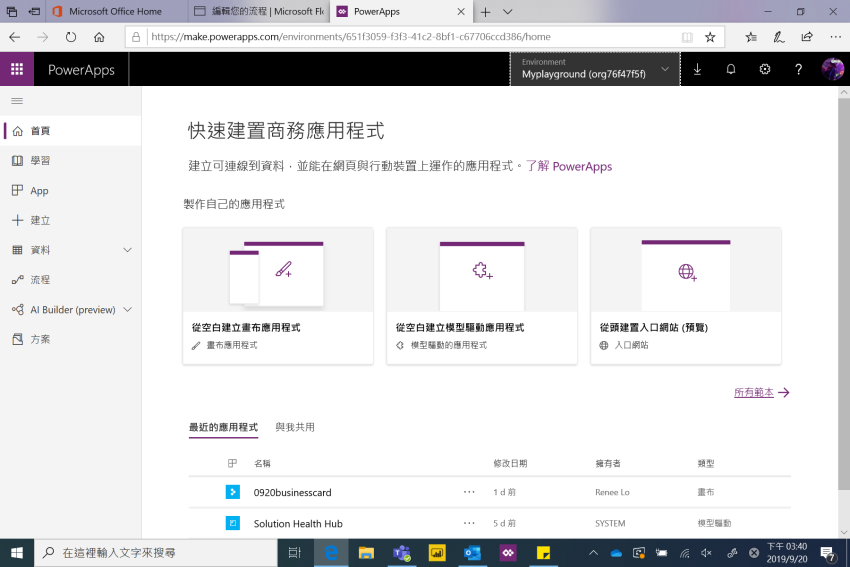Select 建立 in the sidebar

pyautogui.click(x=70, y=220)
